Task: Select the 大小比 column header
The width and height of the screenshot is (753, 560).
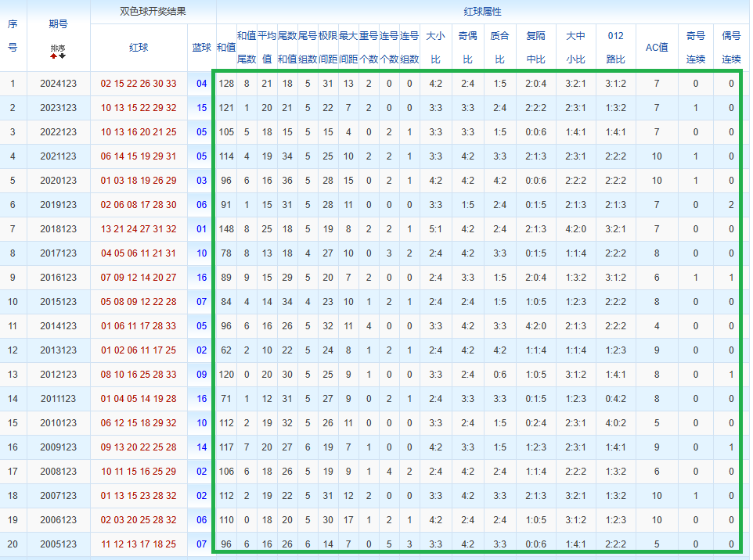Action: click(x=435, y=48)
